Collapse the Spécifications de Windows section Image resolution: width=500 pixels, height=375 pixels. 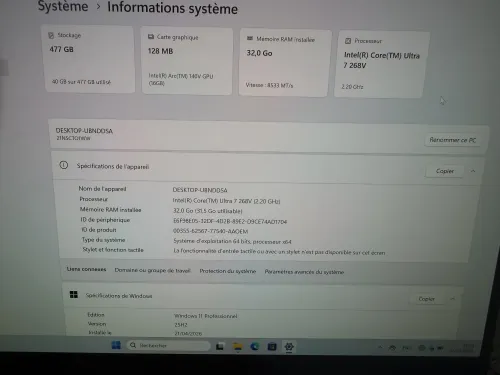pyautogui.click(x=452, y=299)
